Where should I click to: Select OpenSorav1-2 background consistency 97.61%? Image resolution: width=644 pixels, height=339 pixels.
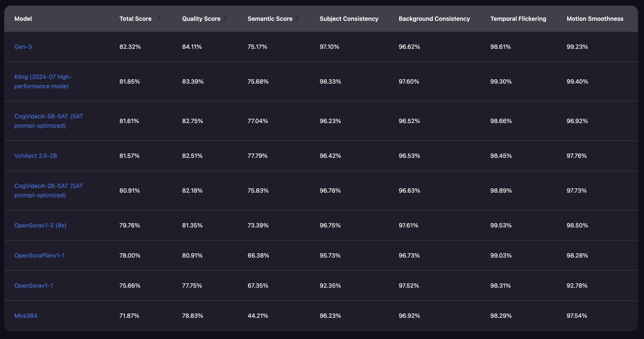click(408, 225)
